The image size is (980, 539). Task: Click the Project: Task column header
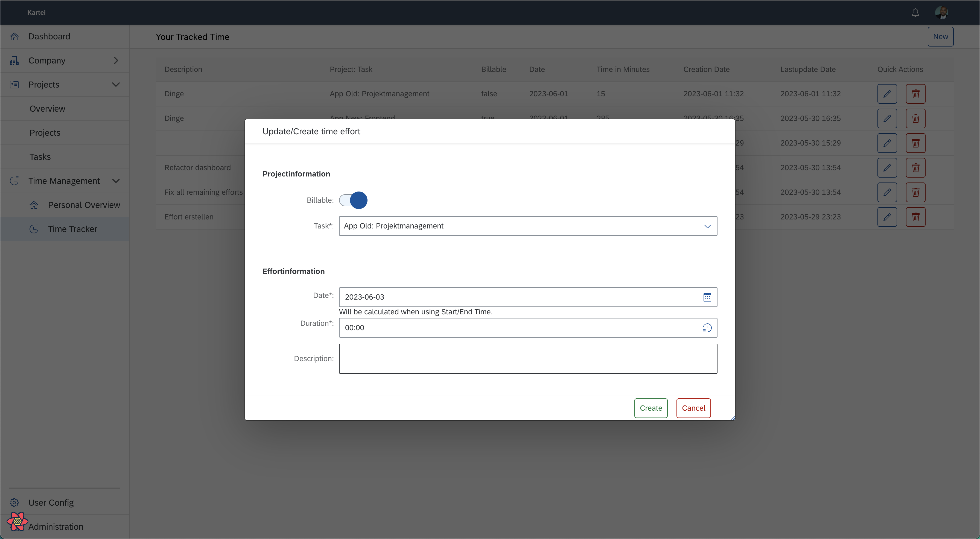coord(351,69)
